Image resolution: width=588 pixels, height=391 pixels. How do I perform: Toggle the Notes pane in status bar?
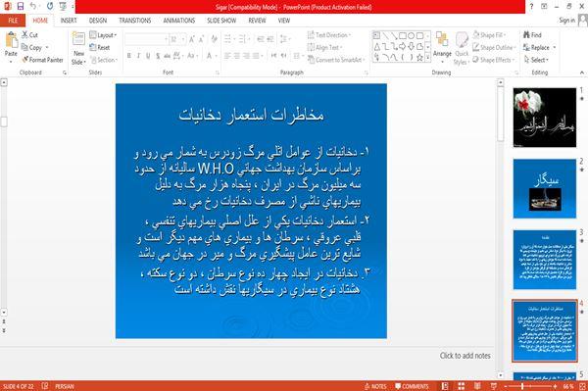(x=375, y=386)
